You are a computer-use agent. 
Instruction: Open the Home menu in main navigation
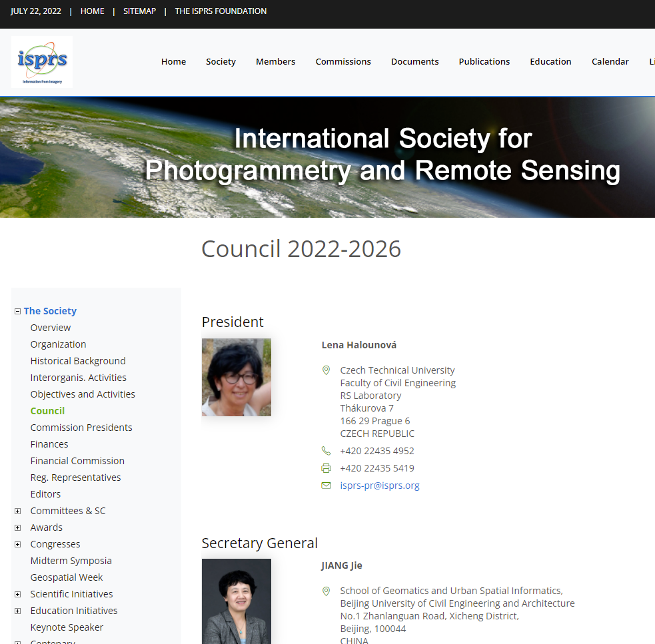[174, 61]
